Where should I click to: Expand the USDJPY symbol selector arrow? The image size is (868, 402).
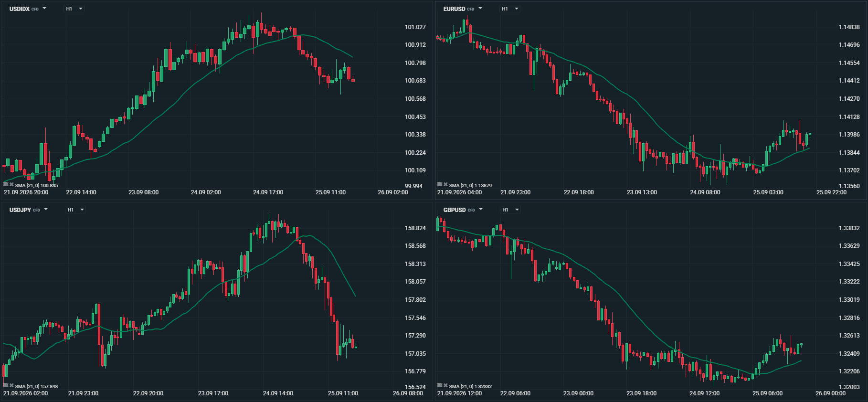46,210
